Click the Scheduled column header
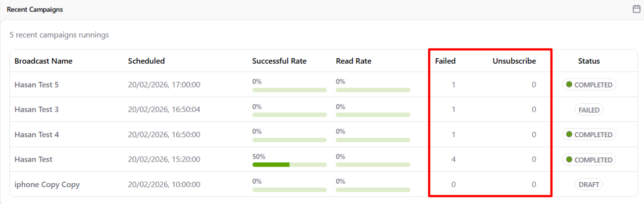Viewport: 644px width, 204px height. click(x=146, y=61)
